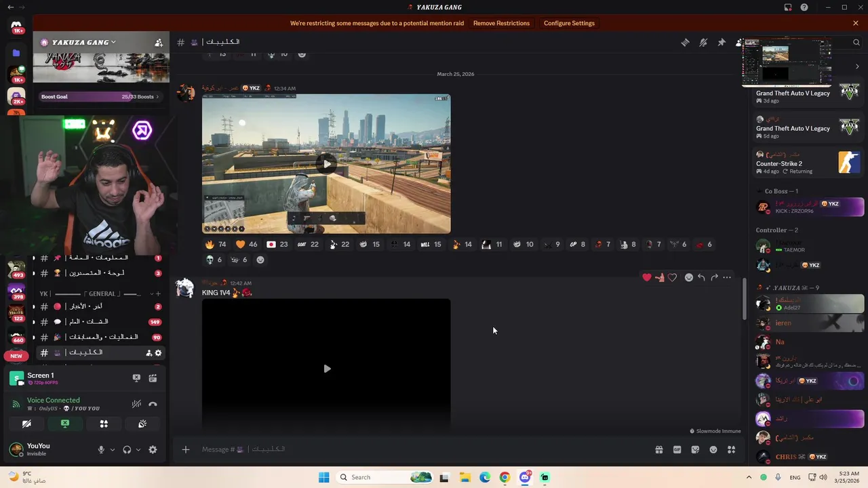
Task: Open the clips icon beside Screen 1
Action: 153,378
